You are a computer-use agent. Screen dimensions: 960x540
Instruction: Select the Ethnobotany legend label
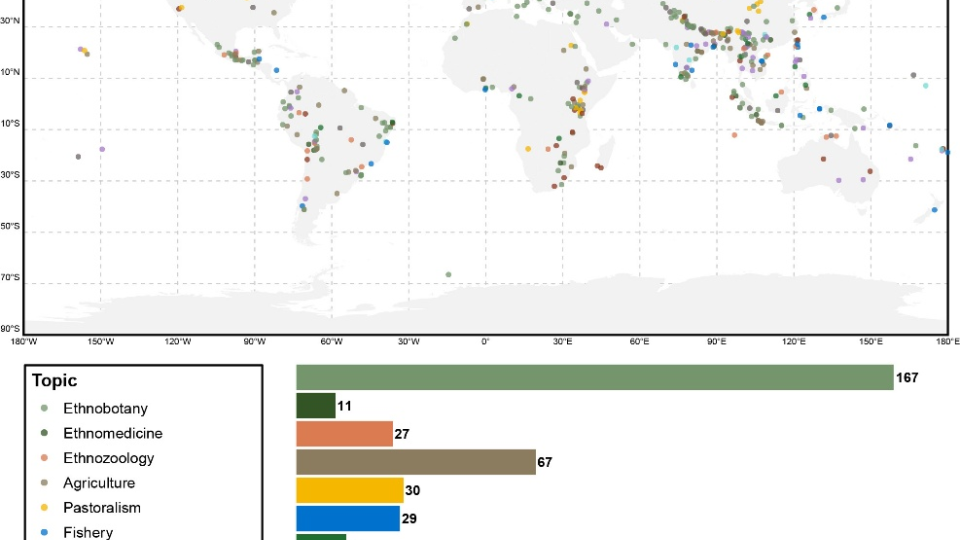(105, 408)
